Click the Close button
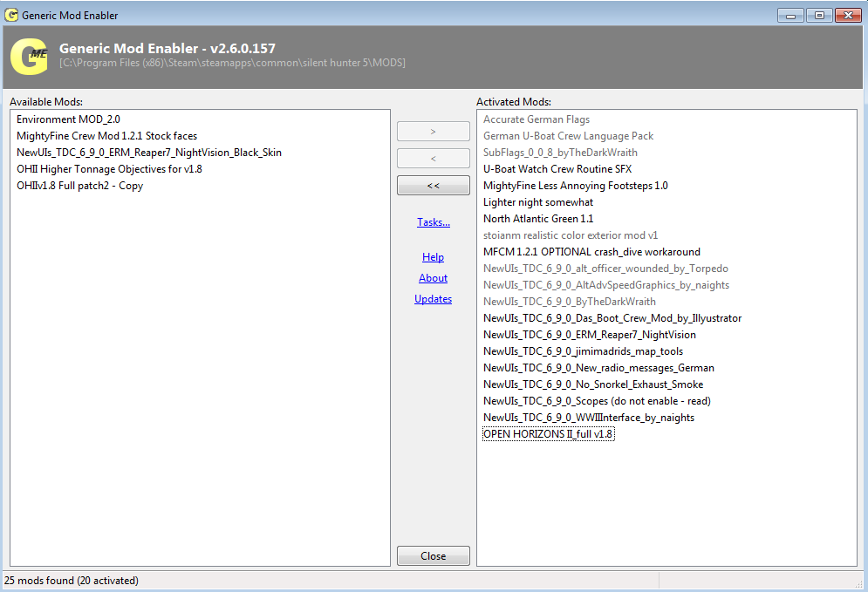868x592 pixels. 434,556
